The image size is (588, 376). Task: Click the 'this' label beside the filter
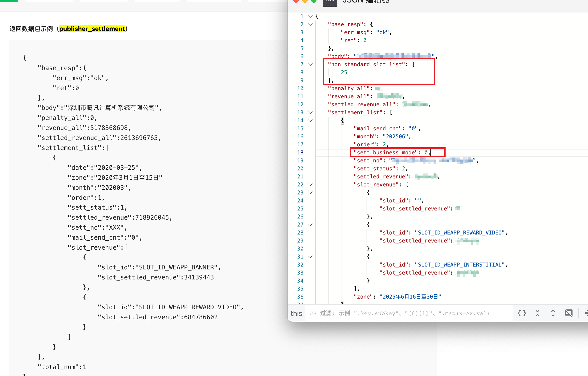click(x=296, y=313)
